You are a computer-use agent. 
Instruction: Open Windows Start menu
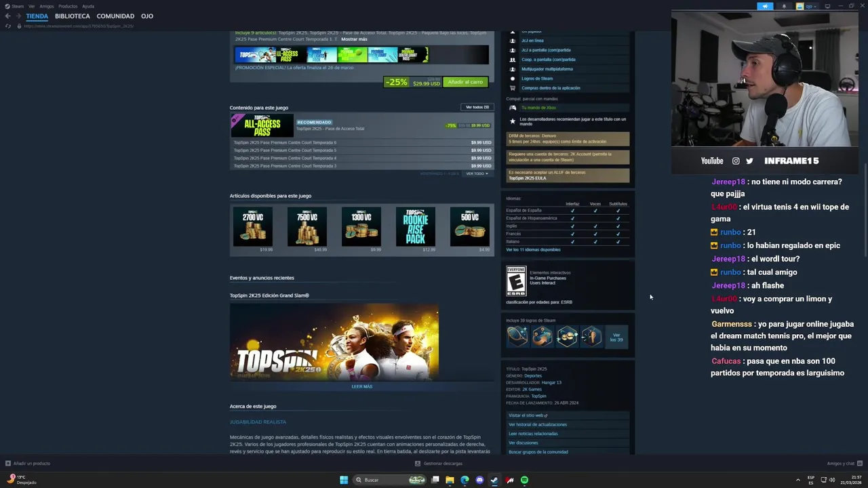(x=344, y=480)
